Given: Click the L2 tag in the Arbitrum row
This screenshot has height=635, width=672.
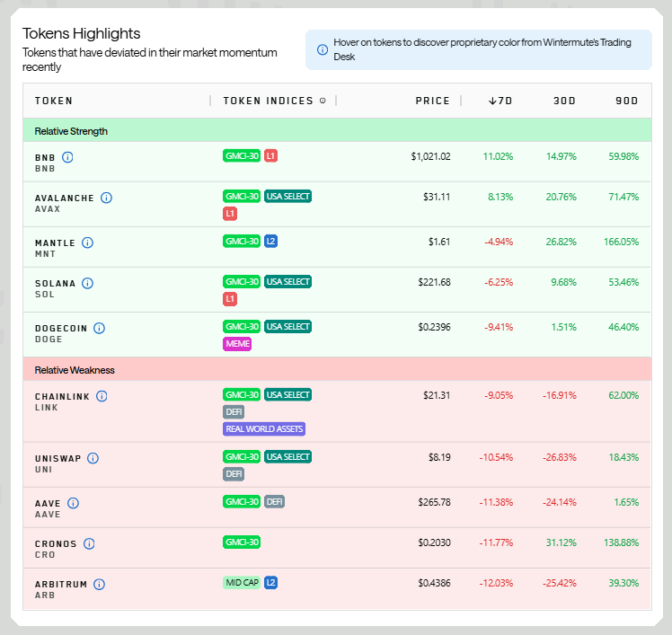Looking at the screenshot, I should pos(270,583).
